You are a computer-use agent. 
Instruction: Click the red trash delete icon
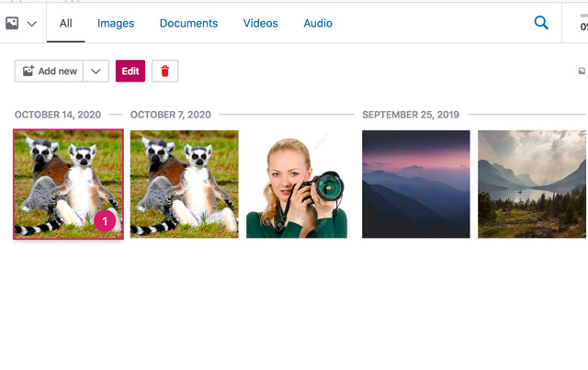(164, 72)
